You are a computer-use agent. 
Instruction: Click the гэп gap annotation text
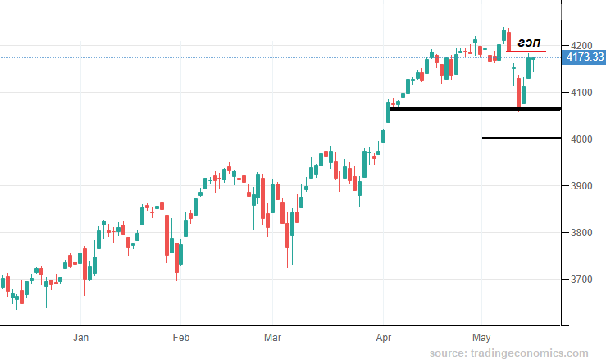pyautogui.click(x=529, y=42)
